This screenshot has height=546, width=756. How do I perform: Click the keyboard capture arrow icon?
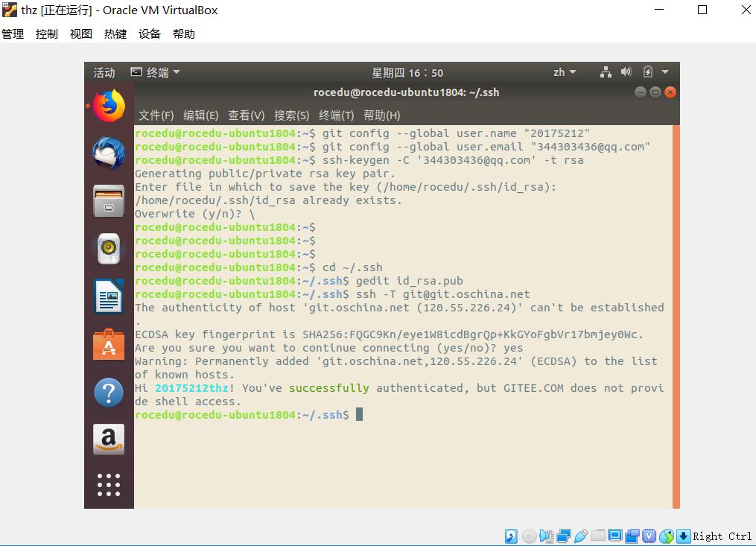(x=684, y=536)
